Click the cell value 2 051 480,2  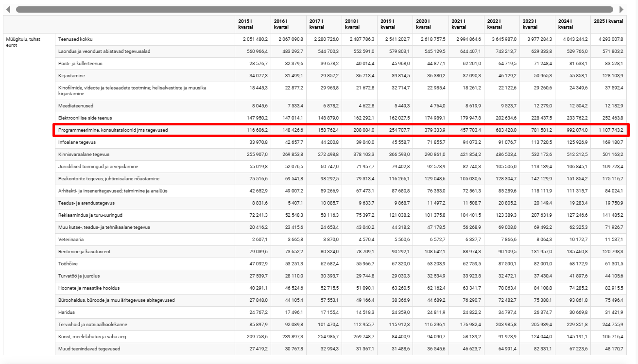[256, 39]
